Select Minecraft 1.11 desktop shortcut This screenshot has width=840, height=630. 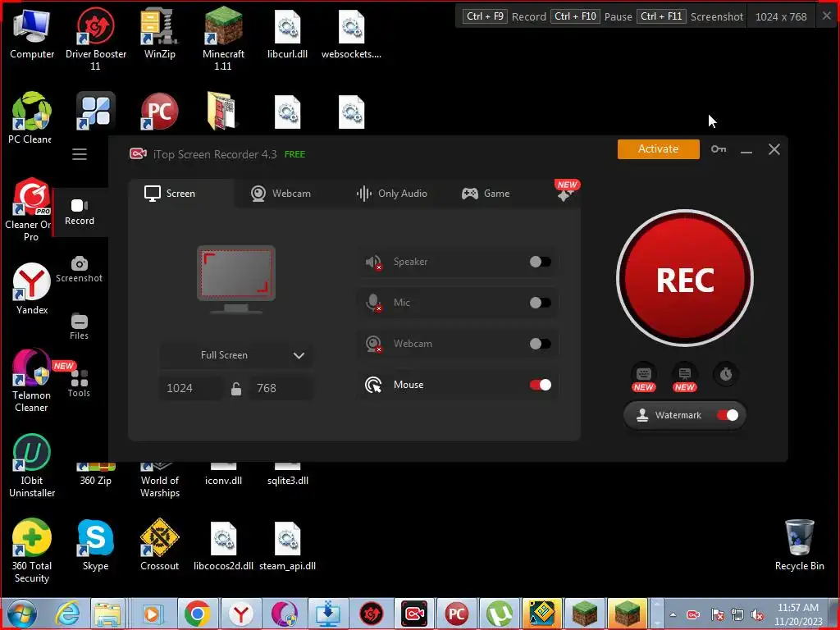click(x=223, y=39)
